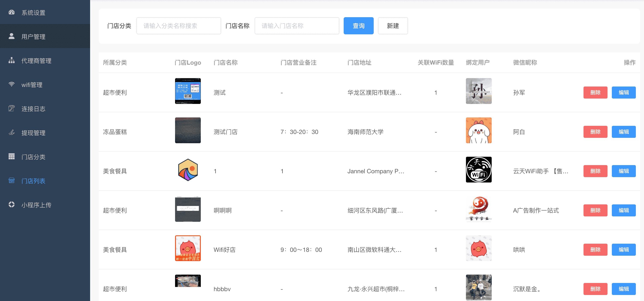The image size is (644, 301).
Task: Click the 提现管理 hand-coin icon
Action: 12,132
